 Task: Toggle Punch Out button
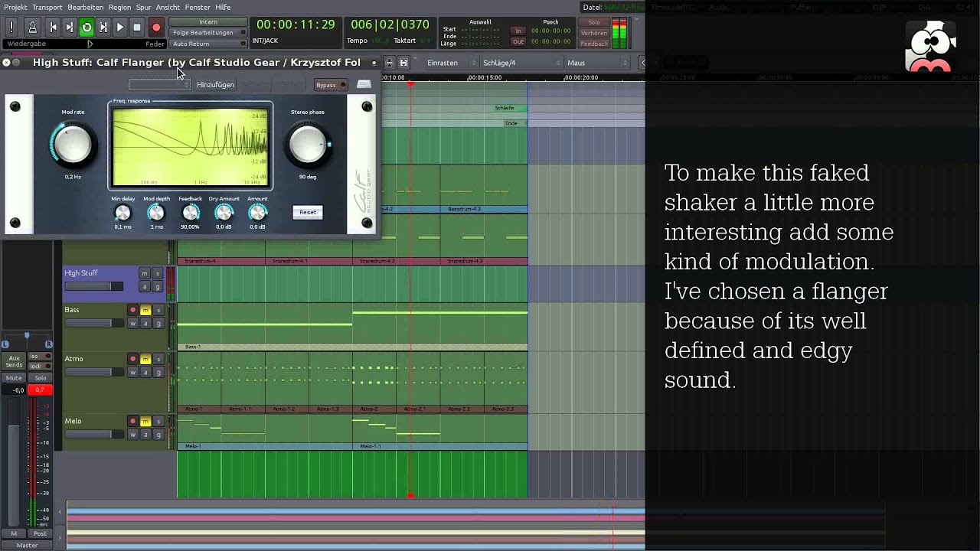tap(518, 42)
